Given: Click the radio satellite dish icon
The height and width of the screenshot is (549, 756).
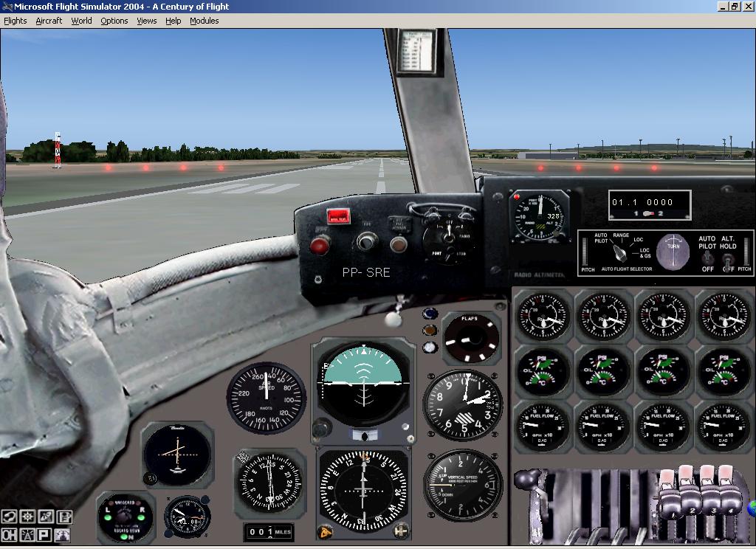Looking at the screenshot, I should point(46,517).
